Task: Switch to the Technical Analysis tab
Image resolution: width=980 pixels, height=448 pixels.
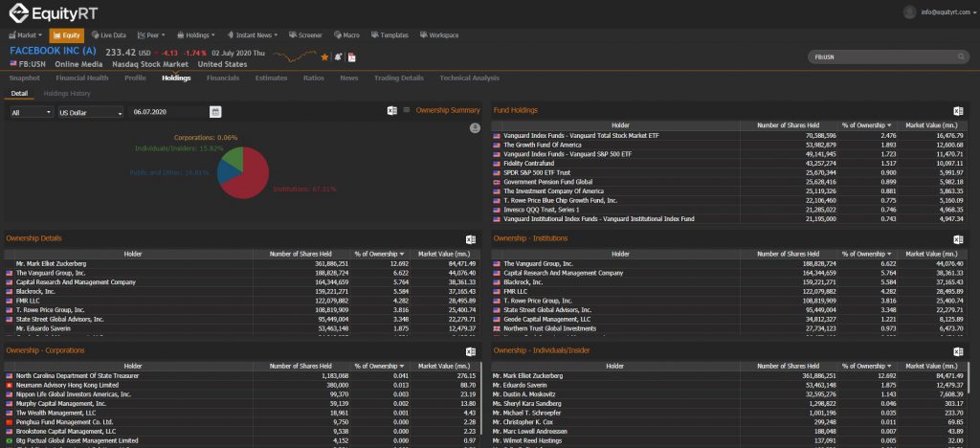Action: pos(469,78)
